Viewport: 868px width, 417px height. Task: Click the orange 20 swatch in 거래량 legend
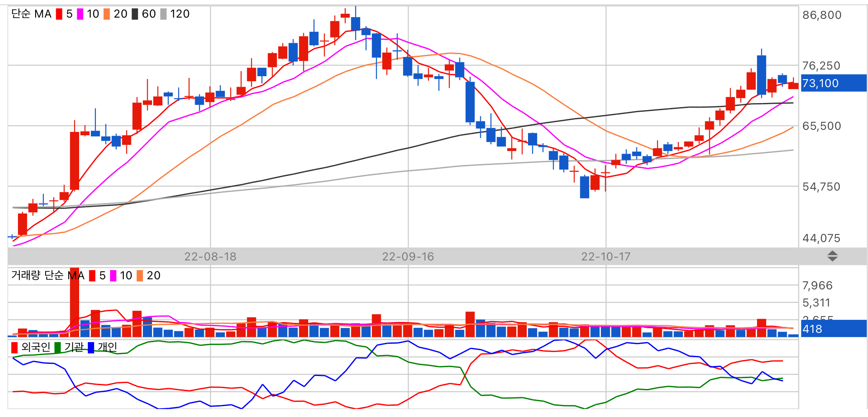pos(140,276)
